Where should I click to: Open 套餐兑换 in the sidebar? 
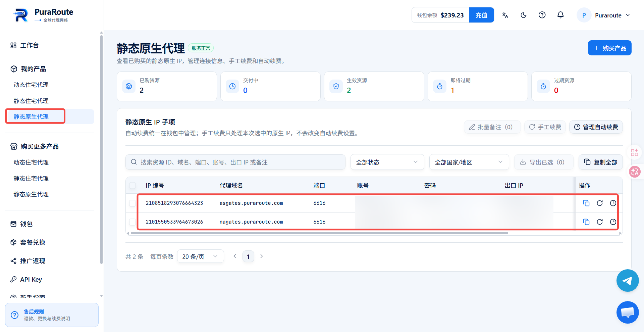point(28,242)
